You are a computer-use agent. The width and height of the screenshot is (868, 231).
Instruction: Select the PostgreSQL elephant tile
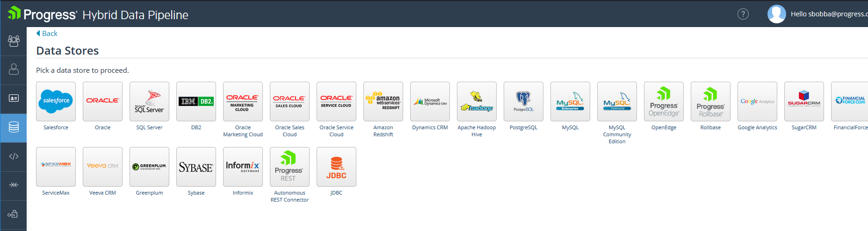tap(523, 101)
